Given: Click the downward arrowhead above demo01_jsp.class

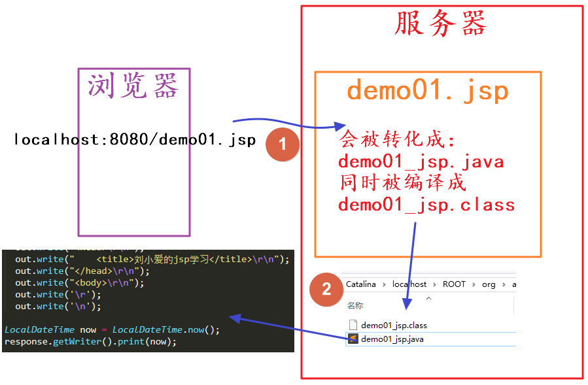Looking at the screenshot, I should (407, 304).
